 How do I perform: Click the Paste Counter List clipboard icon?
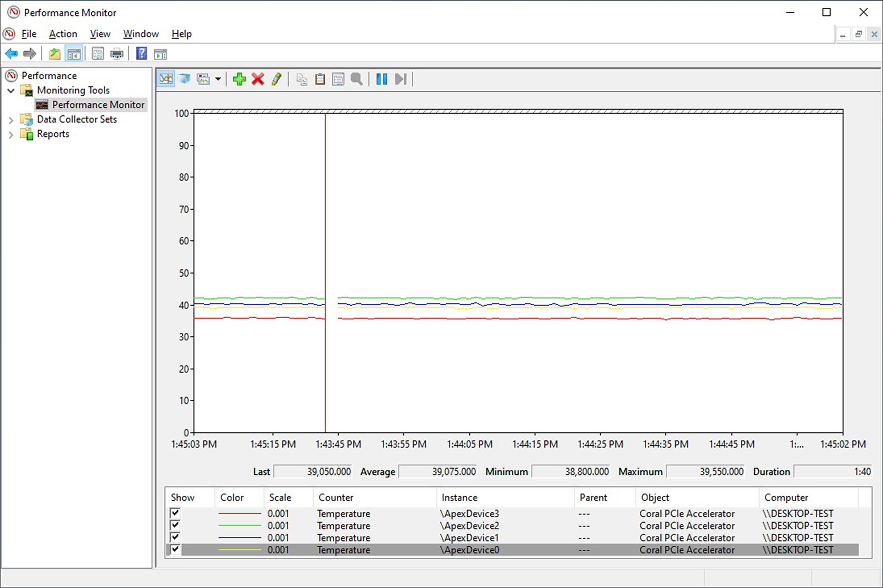(320, 79)
